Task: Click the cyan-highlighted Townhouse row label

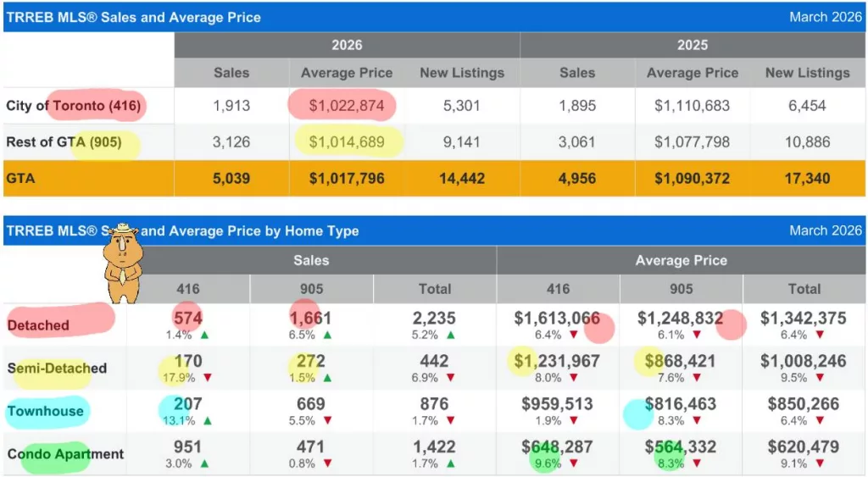Action: pos(46,411)
